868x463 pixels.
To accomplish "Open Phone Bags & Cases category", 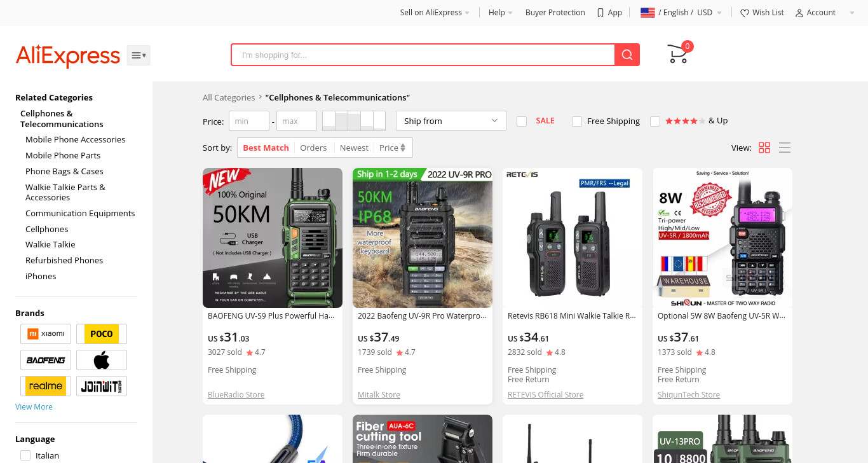I will [64, 171].
